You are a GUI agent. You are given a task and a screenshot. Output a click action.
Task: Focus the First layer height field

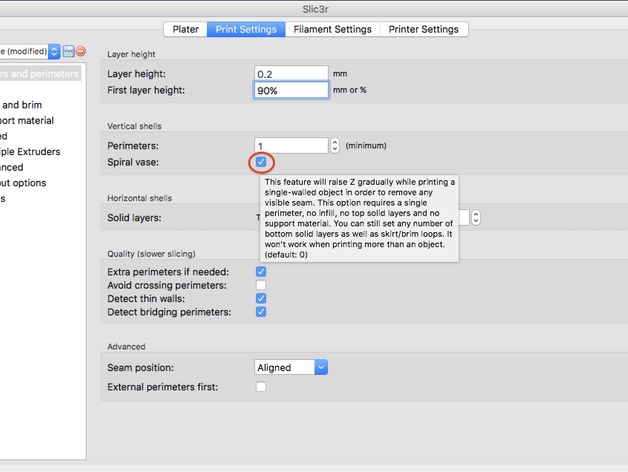coord(291,90)
